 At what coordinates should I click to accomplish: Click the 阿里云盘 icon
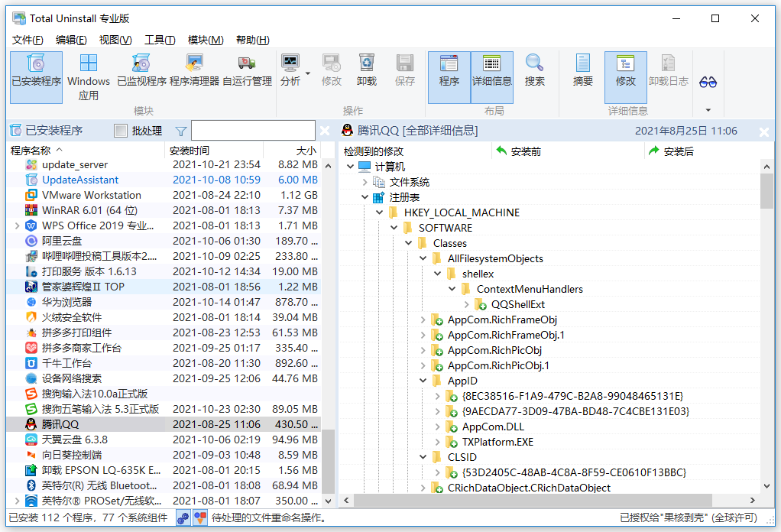coord(31,241)
